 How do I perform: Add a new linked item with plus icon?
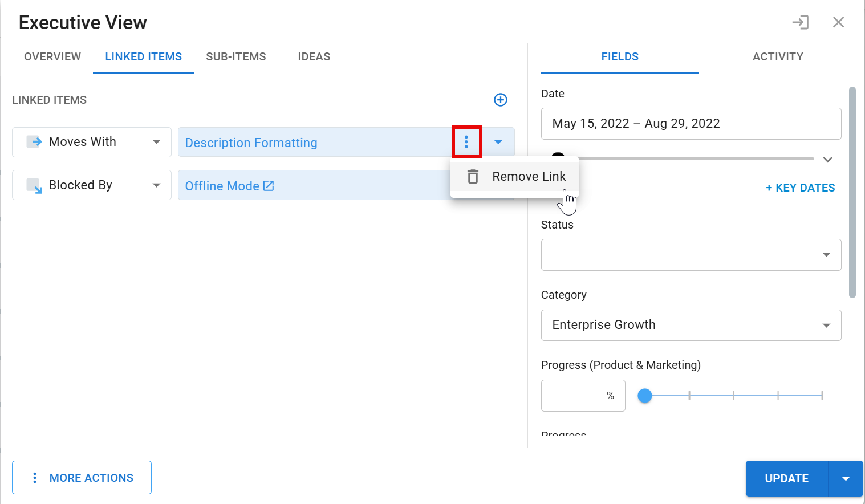[x=500, y=100]
